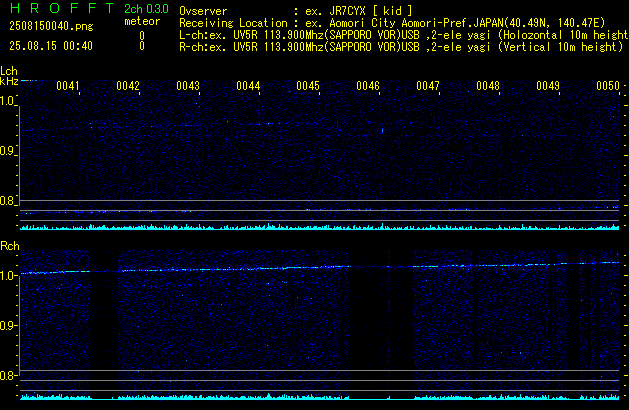Click the 0045 time marker
Viewport: 629px width, 410px height.
[x=308, y=86]
